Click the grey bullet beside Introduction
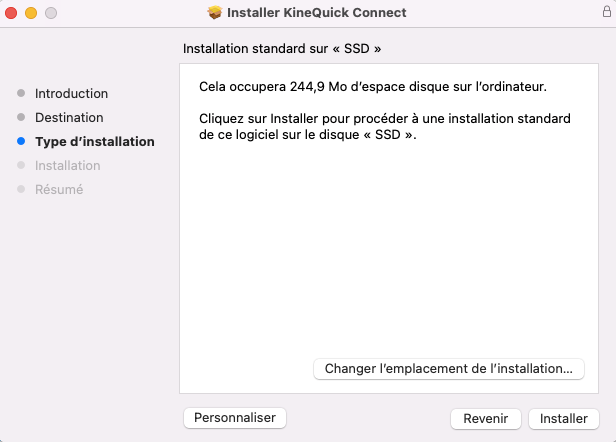This screenshot has width=616, height=442. tap(21, 93)
